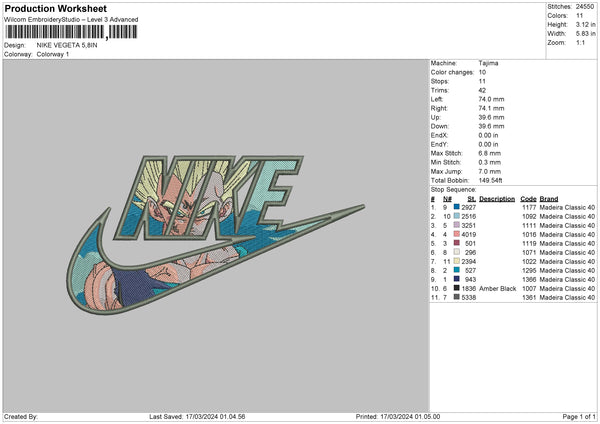The image size is (600, 424).
Task: Click the Zoom value '1:1'
Action: (580, 42)
